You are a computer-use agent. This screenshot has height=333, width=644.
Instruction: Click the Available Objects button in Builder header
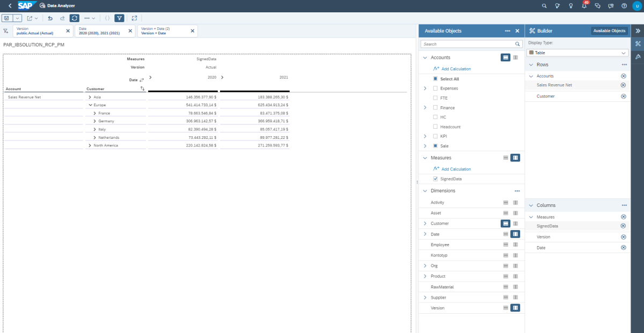609,31
